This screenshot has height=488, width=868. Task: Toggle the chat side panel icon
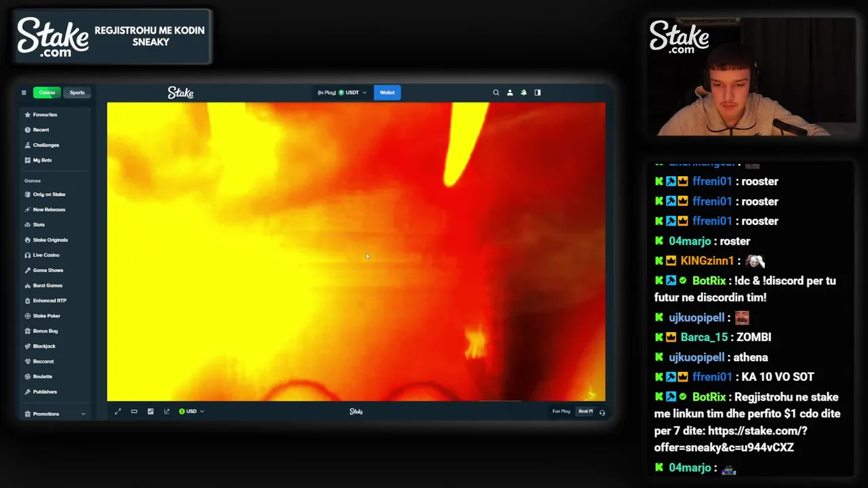coord(538,93)
